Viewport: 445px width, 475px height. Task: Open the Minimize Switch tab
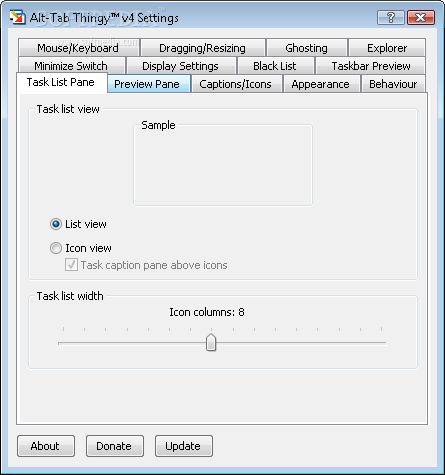(71, 66)
